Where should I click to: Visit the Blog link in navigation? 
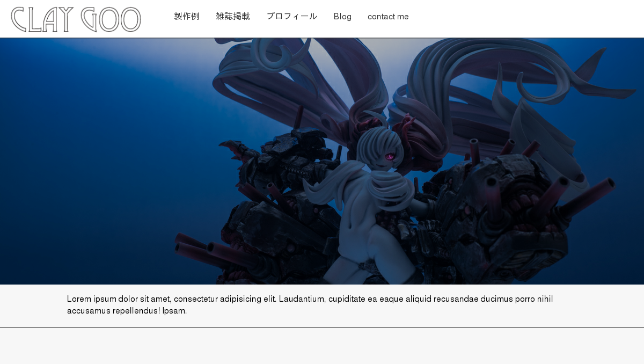342,17
